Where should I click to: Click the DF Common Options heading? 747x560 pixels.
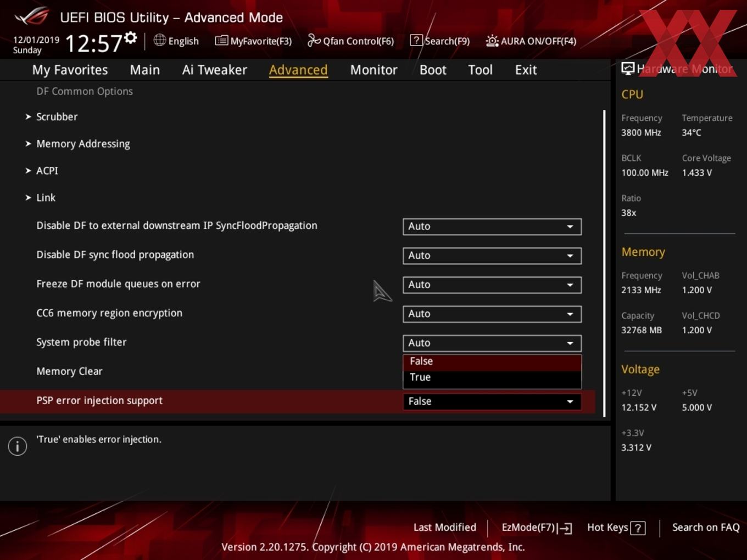point(85,91)
